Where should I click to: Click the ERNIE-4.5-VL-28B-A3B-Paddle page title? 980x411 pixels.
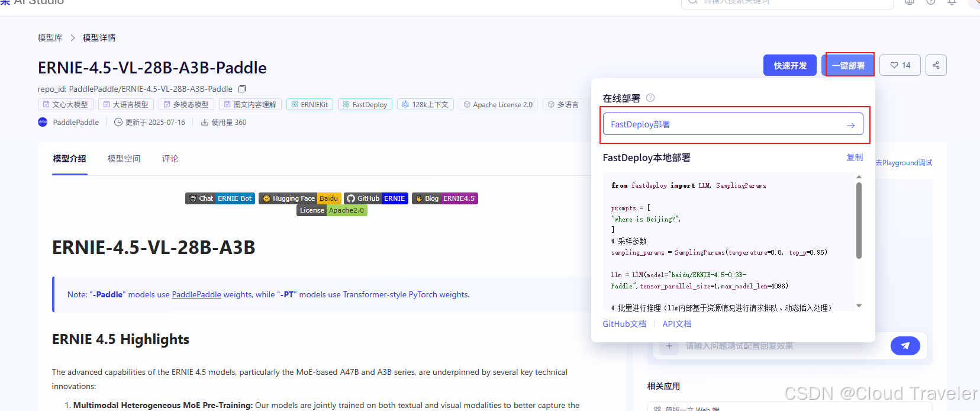152,68
